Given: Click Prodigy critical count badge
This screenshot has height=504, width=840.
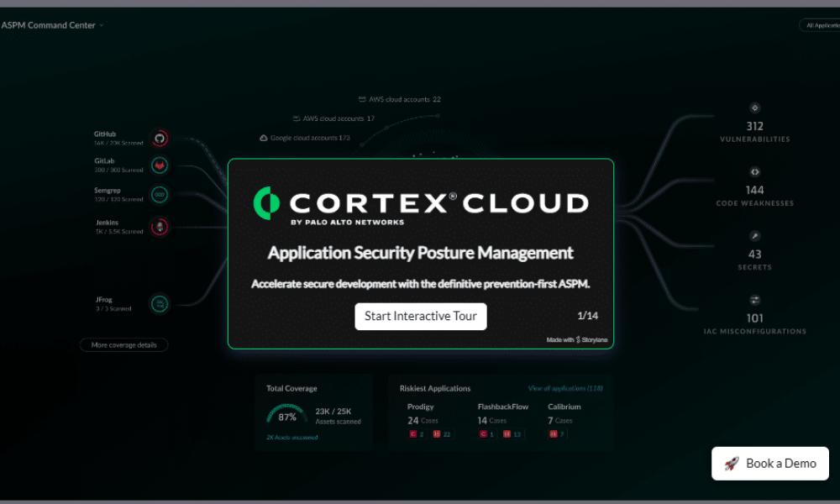Looking at the screenshot, I should 417,434.
